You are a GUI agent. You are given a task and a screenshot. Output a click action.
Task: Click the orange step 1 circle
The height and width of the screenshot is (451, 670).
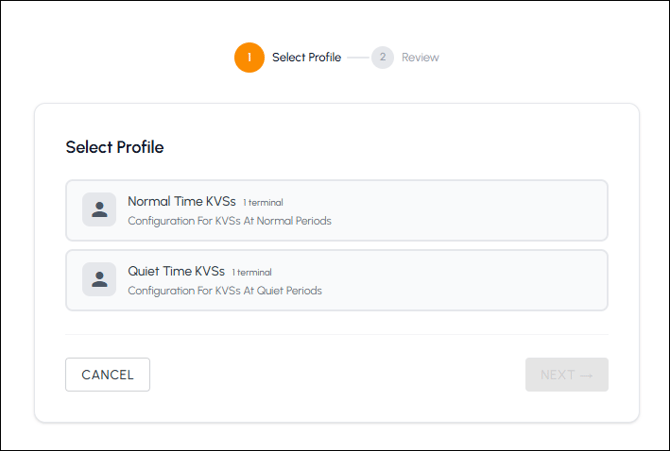(250, 57)
